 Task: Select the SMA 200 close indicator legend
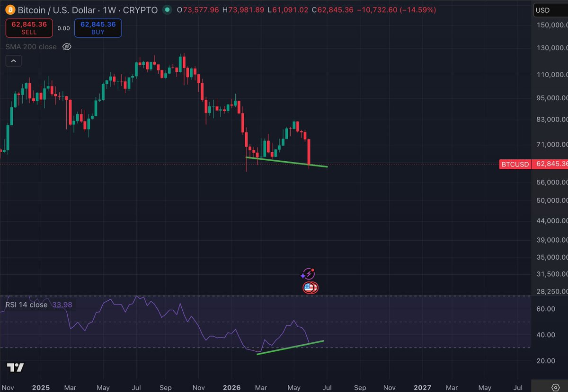point(31,47)
